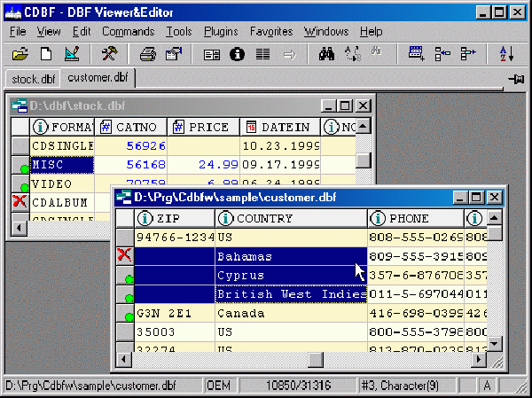Viewport: 532px width, 398px height.
Task: Toggle row marker for British West Indies
Action: [125, 294]
